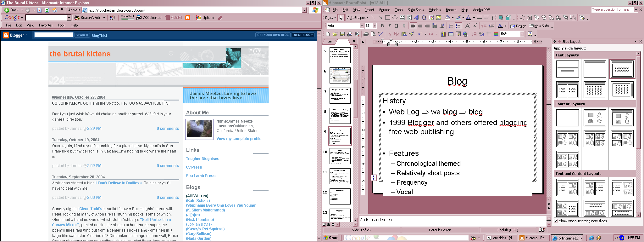
Task: Open the font size dropdown
Action: click(375, 26)
